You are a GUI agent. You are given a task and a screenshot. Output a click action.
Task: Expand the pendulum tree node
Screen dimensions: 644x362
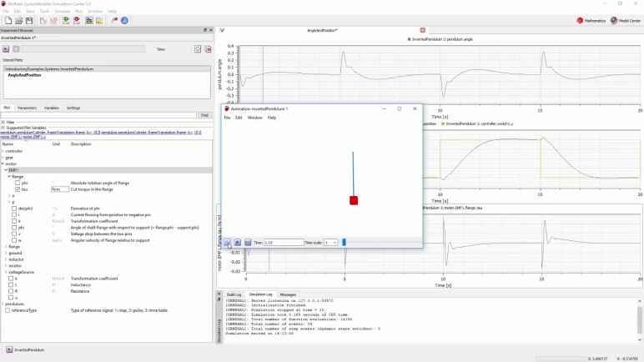pyautogui.click(x=3, y=304)
